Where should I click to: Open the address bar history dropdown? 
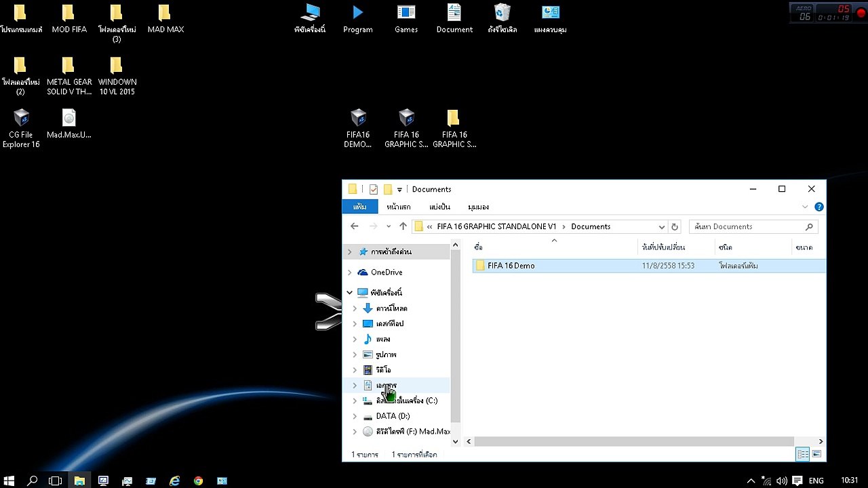[x=661, y=226]
